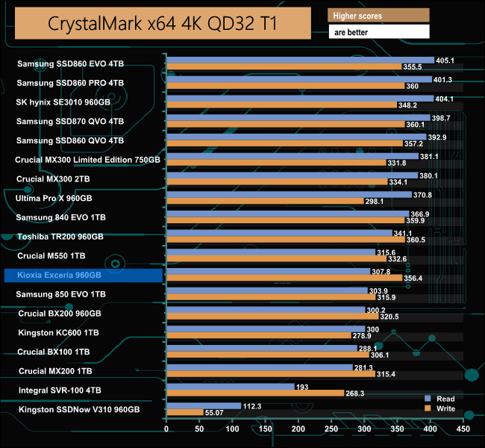Image resolution: width=485 pixels, height=448 pixels.
Task: Click the 320.5 write value
Action: point(389,317)
